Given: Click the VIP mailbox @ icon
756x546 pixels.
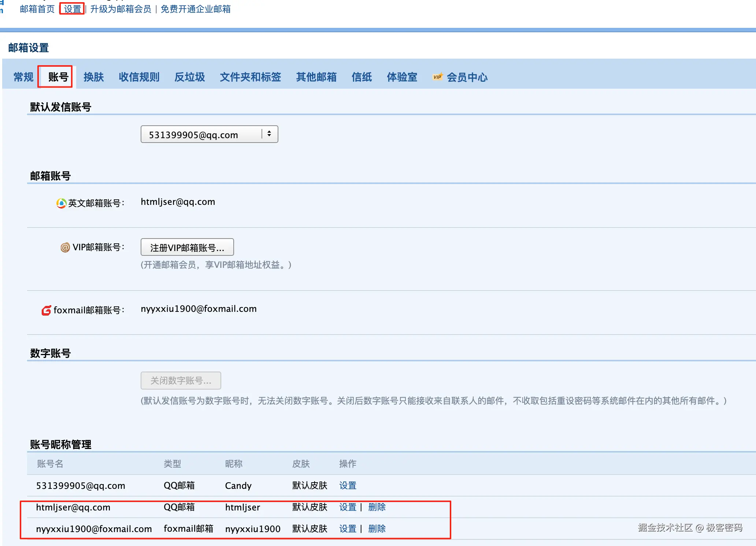Looking at the screenshot, I should [x=65, y=247].
